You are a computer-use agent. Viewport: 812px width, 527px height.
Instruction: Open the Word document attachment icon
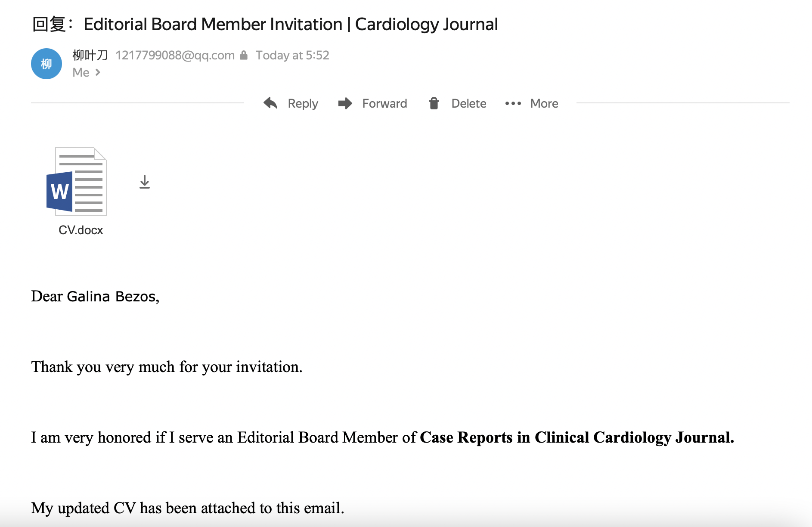coord(77,182)
